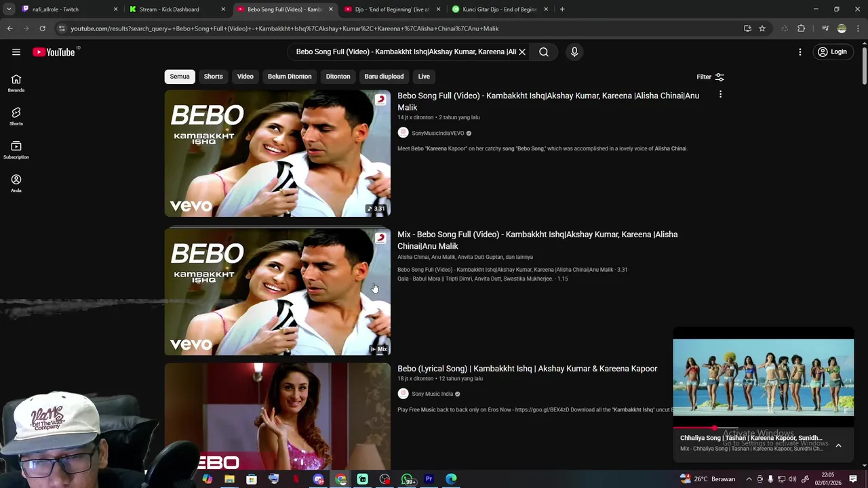Bookmark this page with star icon

pos(762,28)
